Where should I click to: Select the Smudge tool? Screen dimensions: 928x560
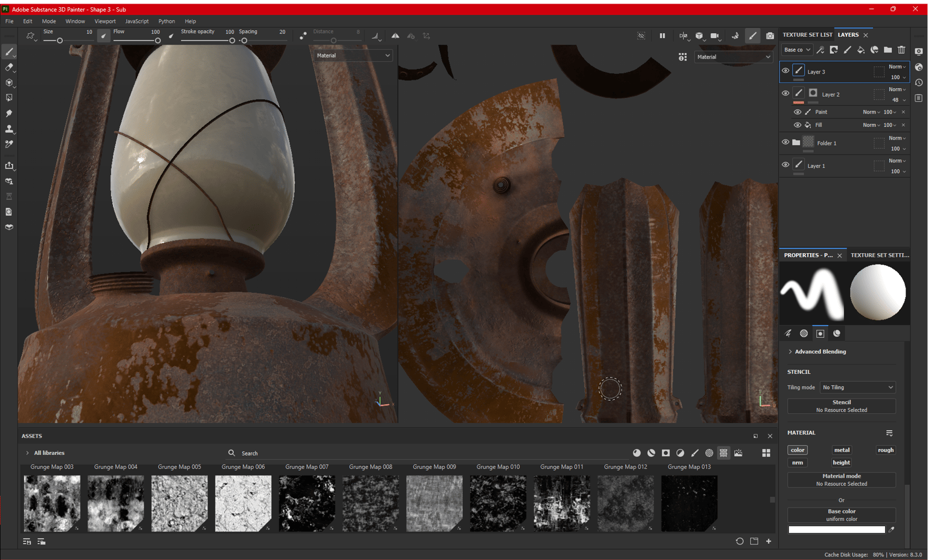[9, 114]
